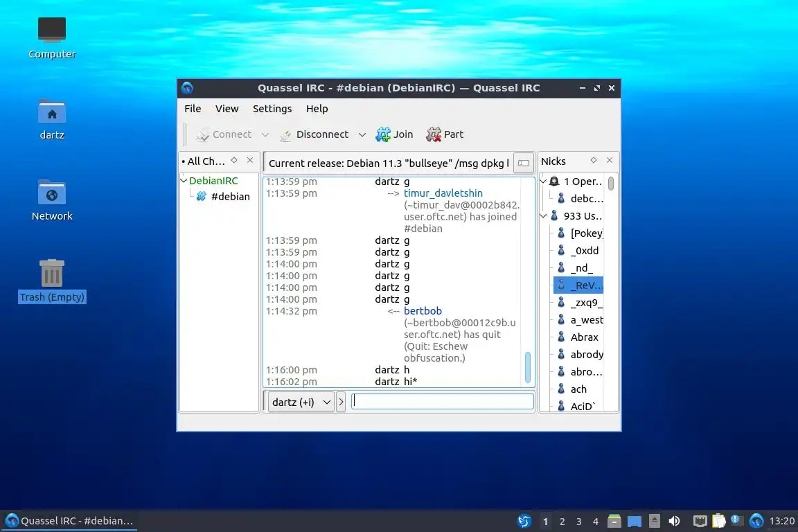Click the Join channel toolbar icon
Image resolution: width=798 pixels, height=532 pixels.
pos(382,134)
